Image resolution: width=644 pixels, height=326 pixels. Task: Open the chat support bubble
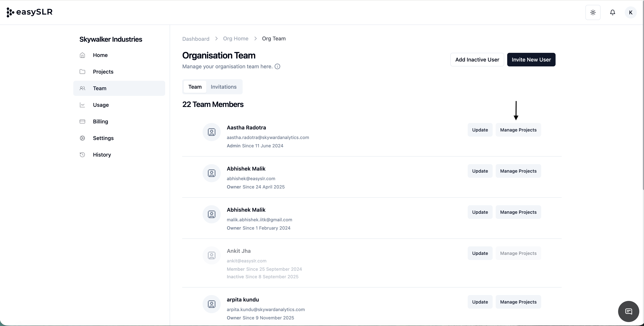[x=629, y=311]
